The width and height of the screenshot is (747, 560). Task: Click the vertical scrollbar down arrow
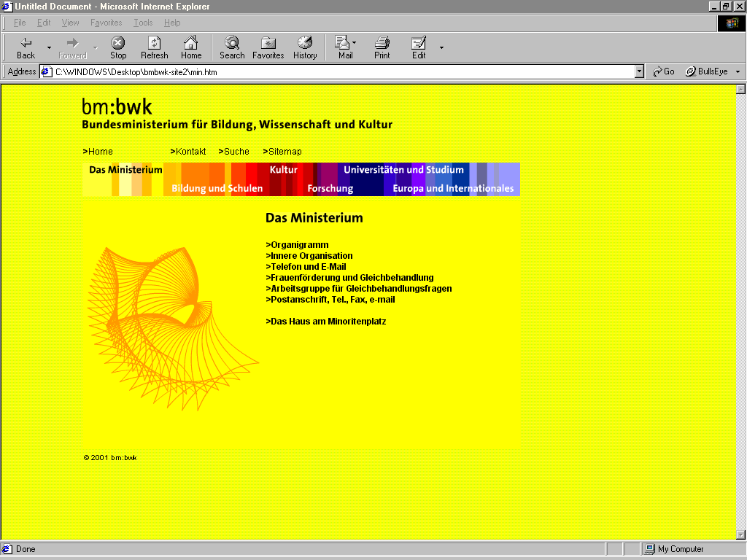tap(740, 534)
